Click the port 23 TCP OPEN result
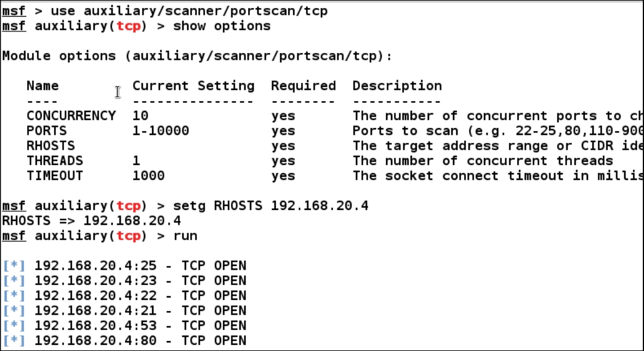This screenshot has width=644, height=351. 140,281
